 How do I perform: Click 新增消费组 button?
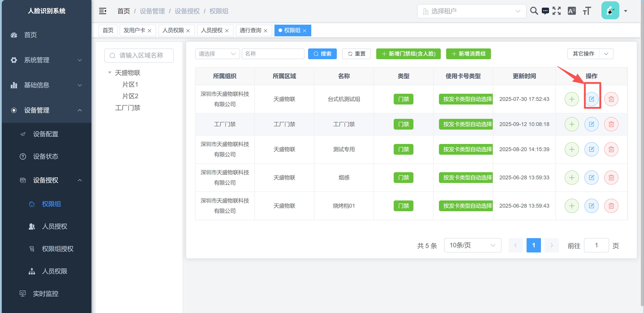[x=468, y=54]
